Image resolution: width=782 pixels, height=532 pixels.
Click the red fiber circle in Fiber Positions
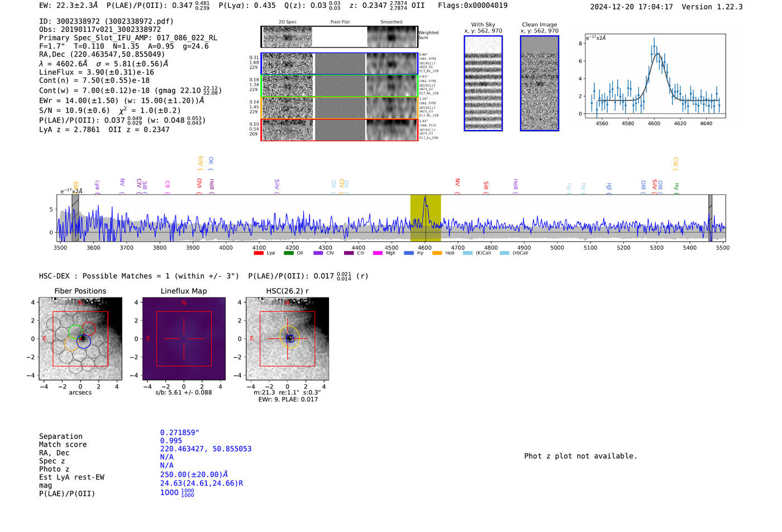89,329
